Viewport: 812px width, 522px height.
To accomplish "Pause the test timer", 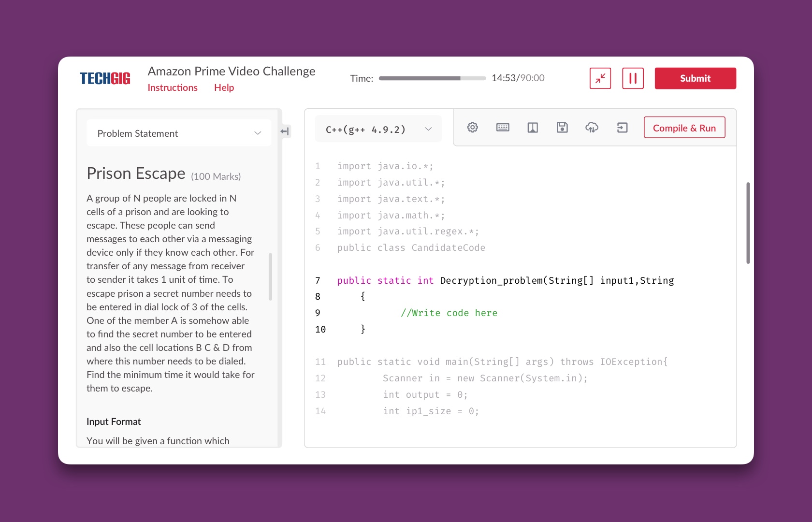I will [633, 78].
